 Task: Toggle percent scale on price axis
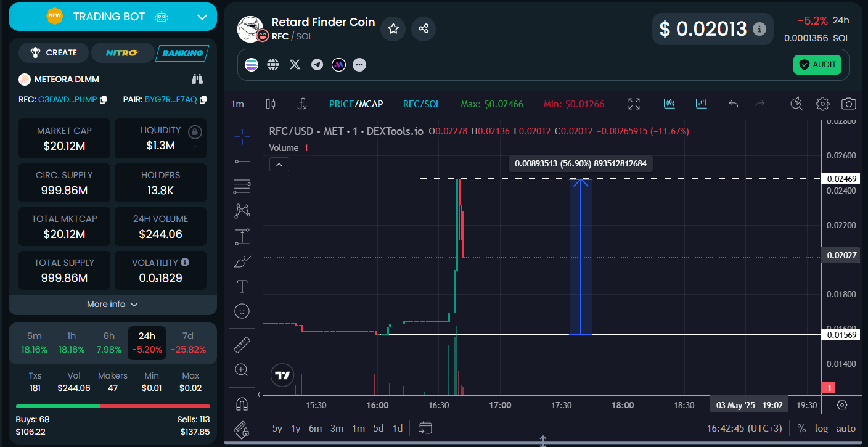(801, 428)
